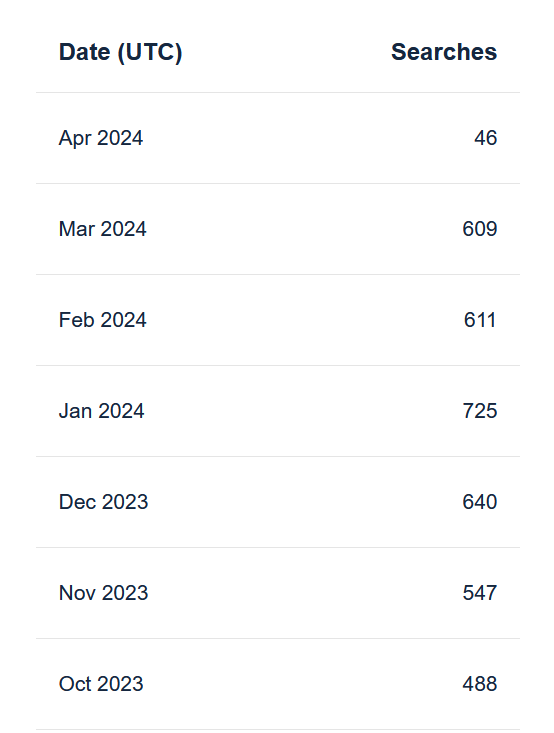The height and width of the screenshot is (733, 554).
Task: Select the Apr 2024 date cell
Action: pyautogui.click(x=101, y=138)
